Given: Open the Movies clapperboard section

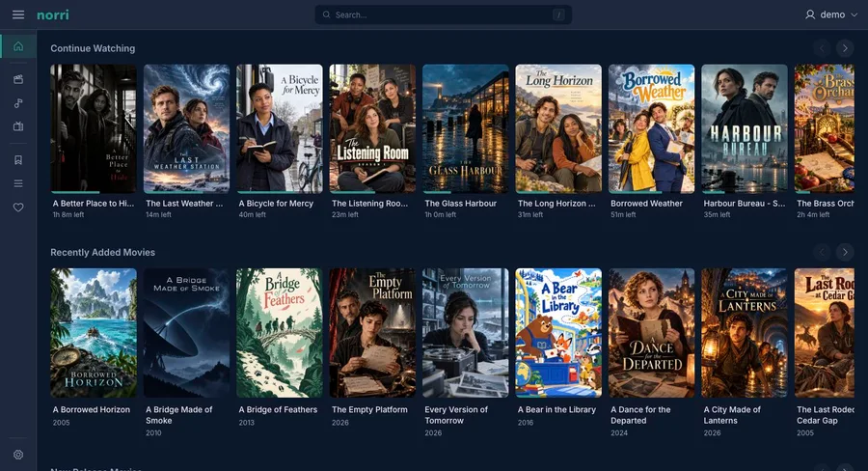Looking at the screenshot, I should (18, 79).
